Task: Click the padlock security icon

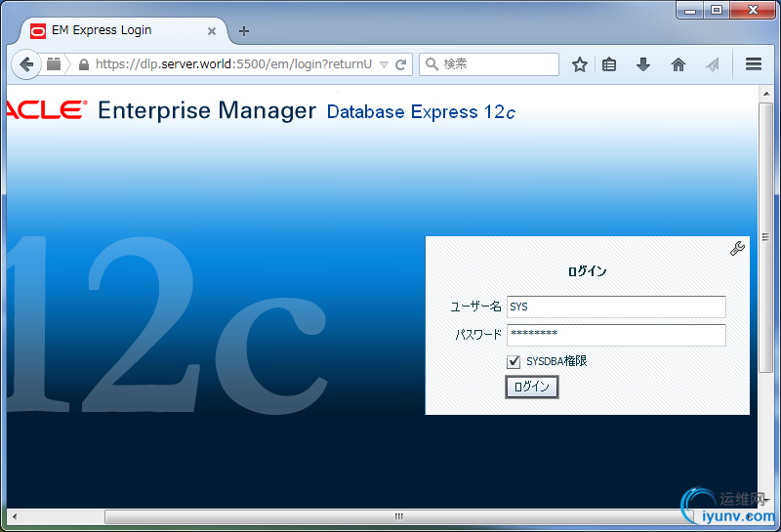Action: point(84,64)
